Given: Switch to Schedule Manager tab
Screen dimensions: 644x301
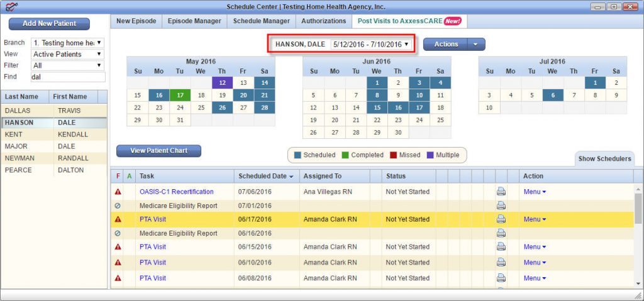Looking at the screenshot, I should [x=261, y=21].
